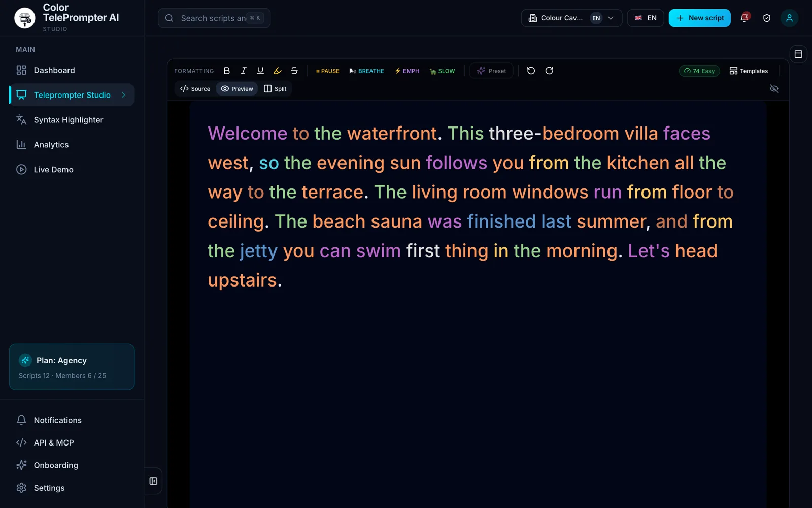The width and height of the screenshot is (812, 508).
Task: Create a New script
Action: click(699, 18)
